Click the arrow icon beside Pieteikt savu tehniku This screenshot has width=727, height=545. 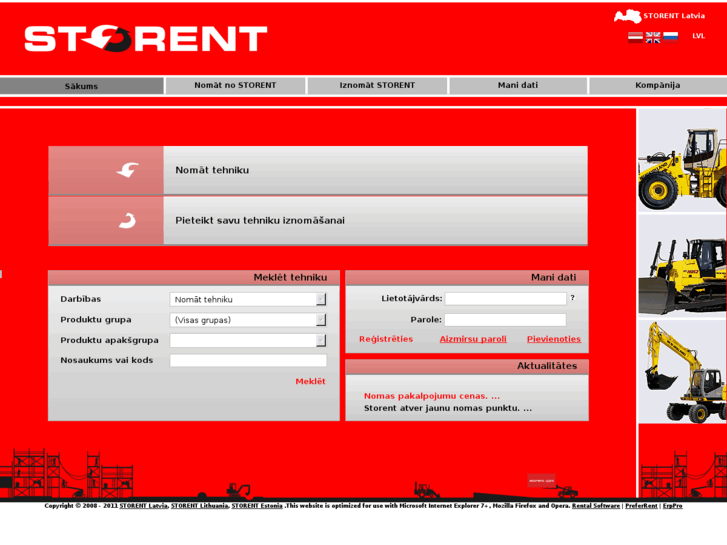(x=128, y=220)
